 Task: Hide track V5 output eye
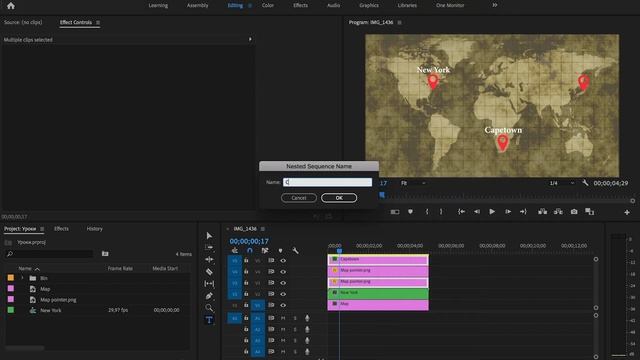tap(283, 260)
